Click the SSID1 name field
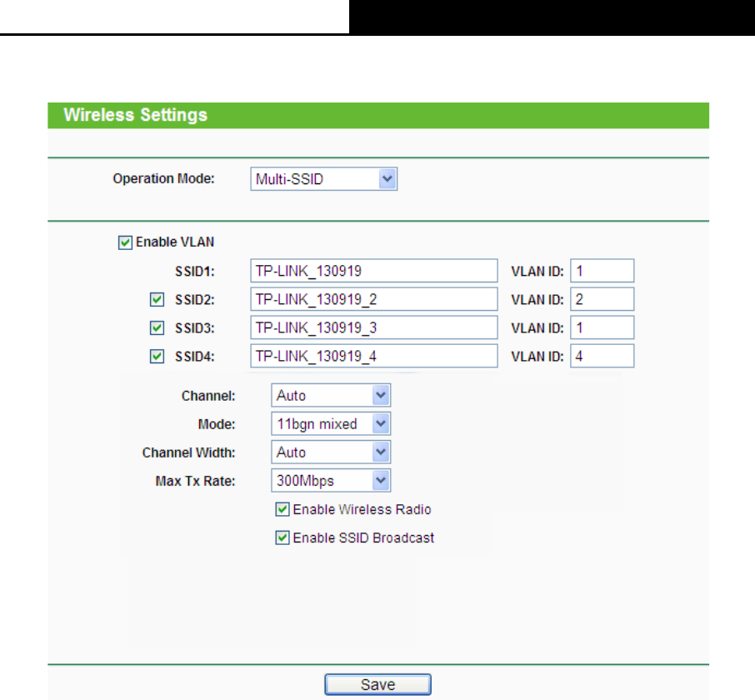The height and width of the screenshot is (700, 755). (x=374, y=271)
